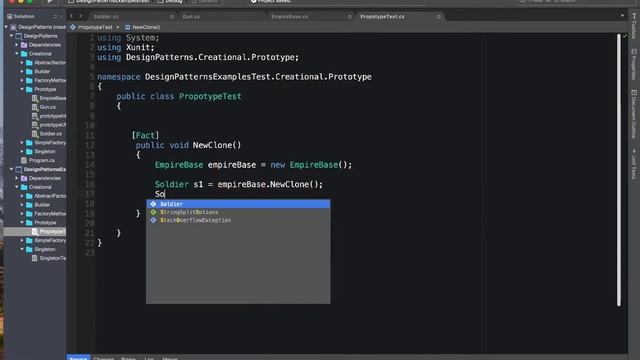The height and width of the screenshot is (360, 640).
Task: Expand first project's AbstractFactory folder
Action: click(22, 62)
